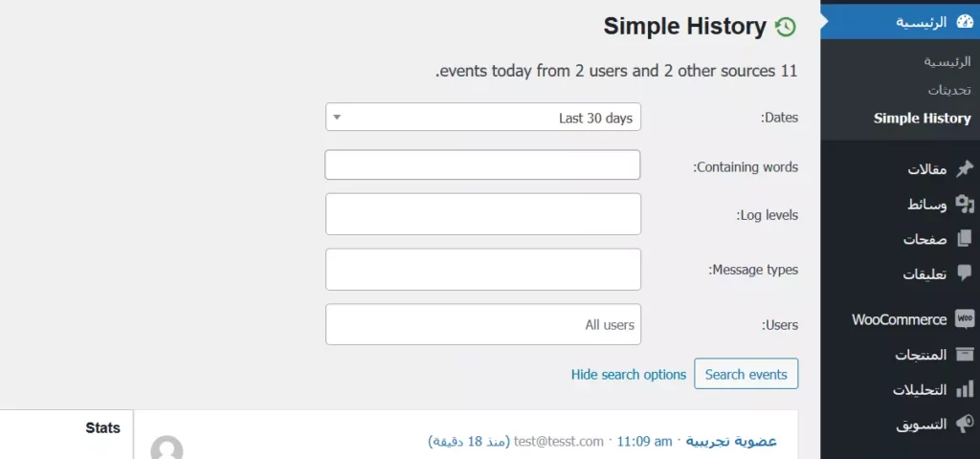Open the Log levels selection box
This screenshot has height=459, width=980.
[x=483, y=214]
